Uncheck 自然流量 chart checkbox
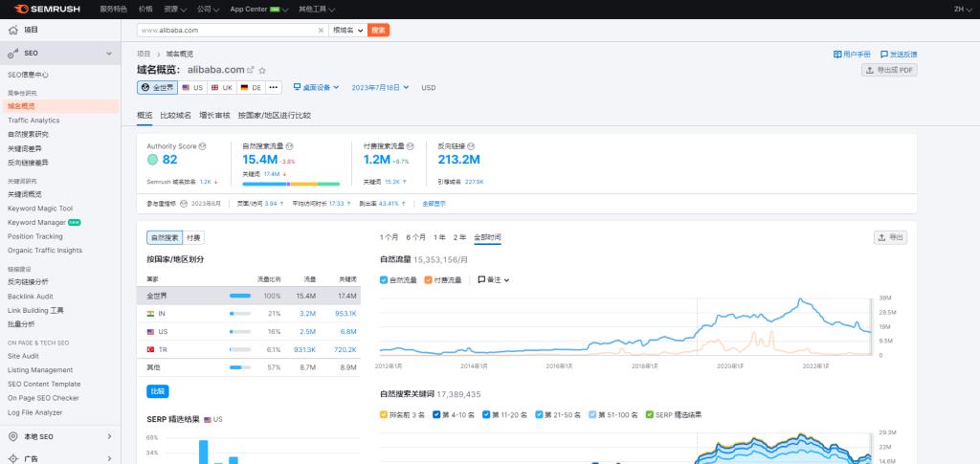 (x=384, y=279)
